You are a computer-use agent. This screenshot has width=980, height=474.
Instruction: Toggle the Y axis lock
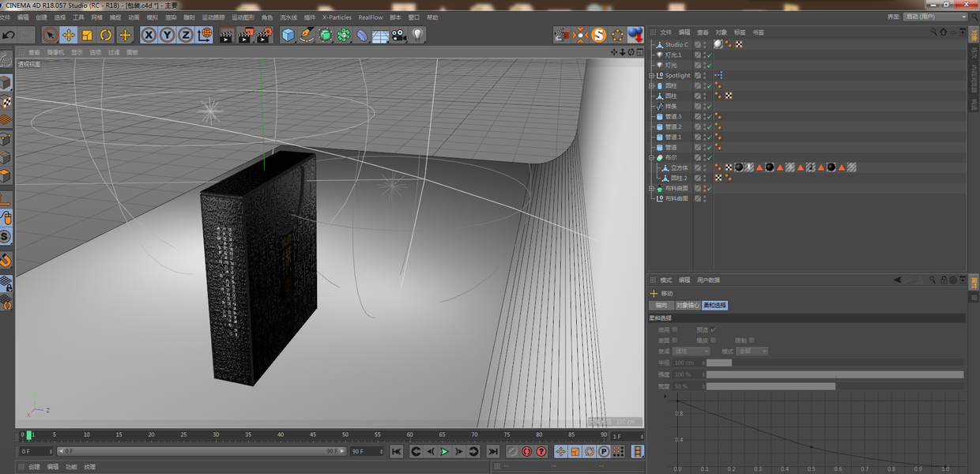pyautogui.click(x=167, y=35)
